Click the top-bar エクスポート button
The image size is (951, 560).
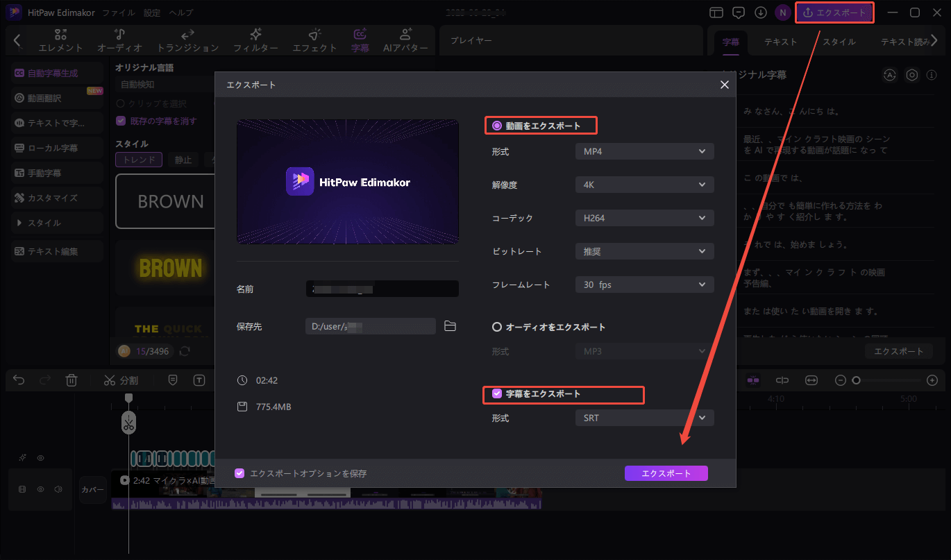[834, 12]
